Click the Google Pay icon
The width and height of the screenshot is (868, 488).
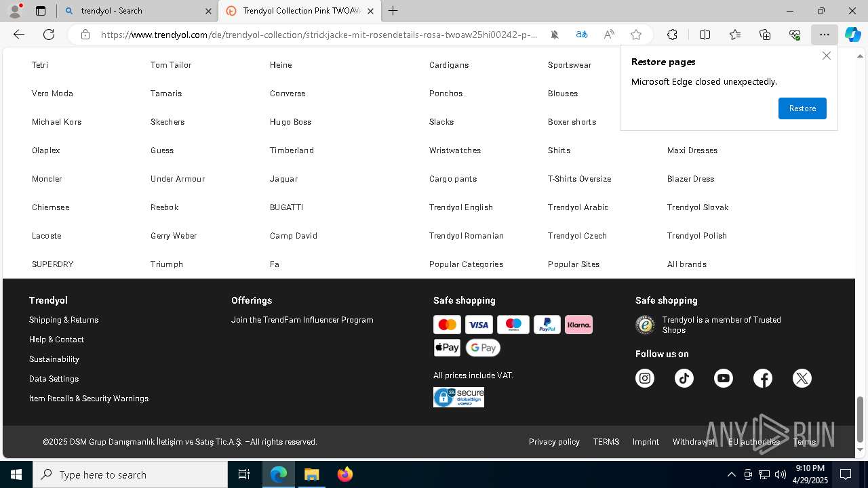[x=483, y=348]
